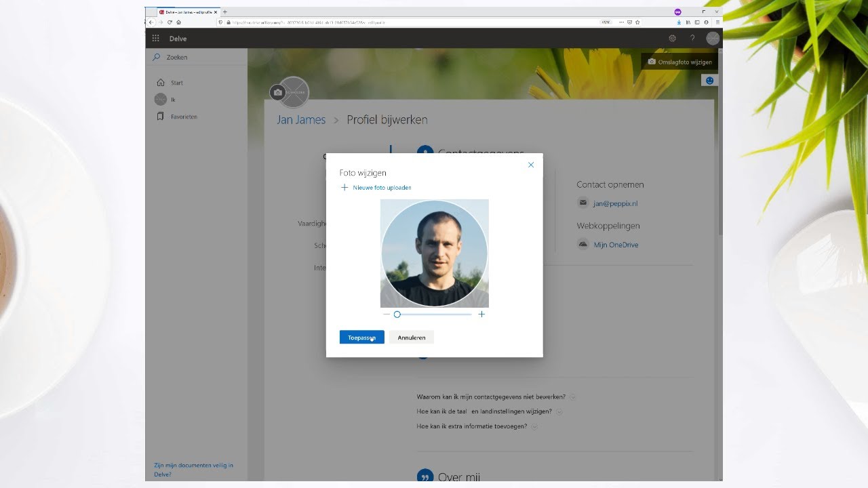Open the account avatar in top-right corner
Image resolution: width=868 pixels, height=488 pixels.
point(713,39)
